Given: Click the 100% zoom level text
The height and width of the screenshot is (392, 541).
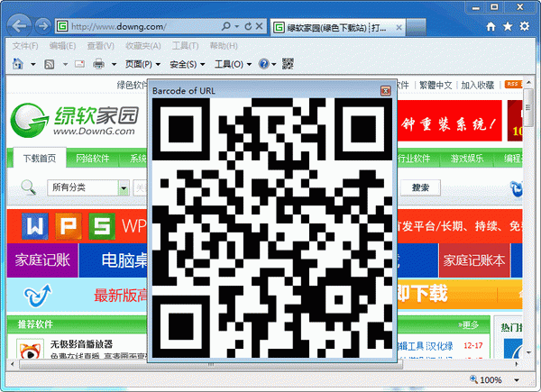Looking at the screenshot, I should pyautogui.click(x=491, y=380).
